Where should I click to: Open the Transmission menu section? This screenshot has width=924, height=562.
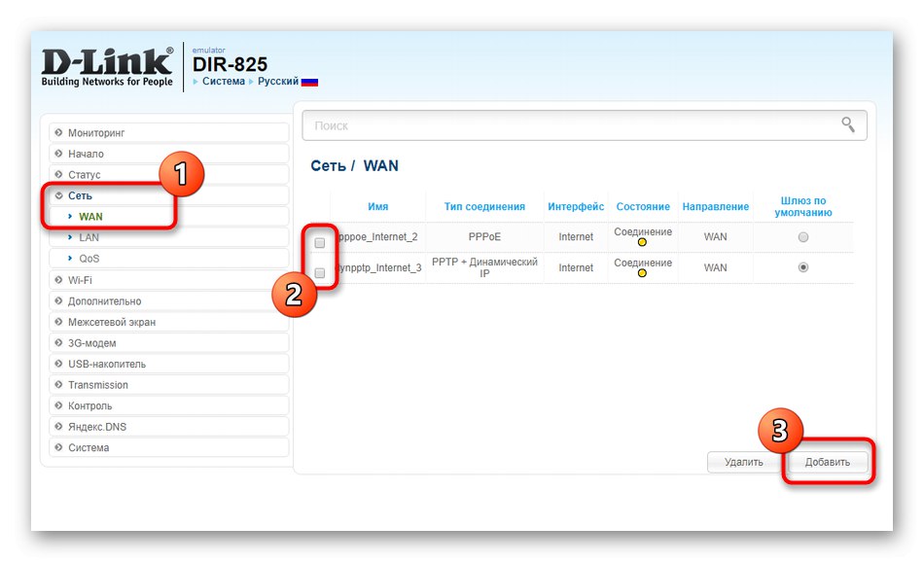[169, 385]
